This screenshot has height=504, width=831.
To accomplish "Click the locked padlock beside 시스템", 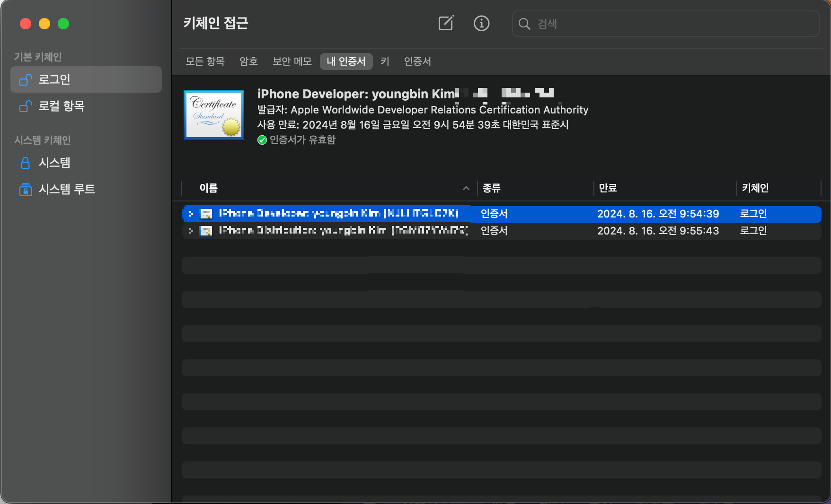I will 26,163.
